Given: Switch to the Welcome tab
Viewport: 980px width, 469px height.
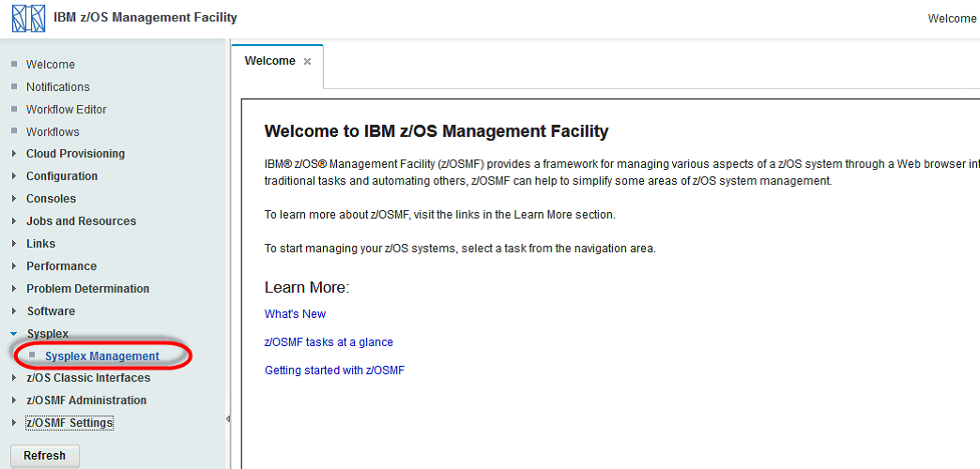Looking at the screenshot, I should [x=269, y=61].
